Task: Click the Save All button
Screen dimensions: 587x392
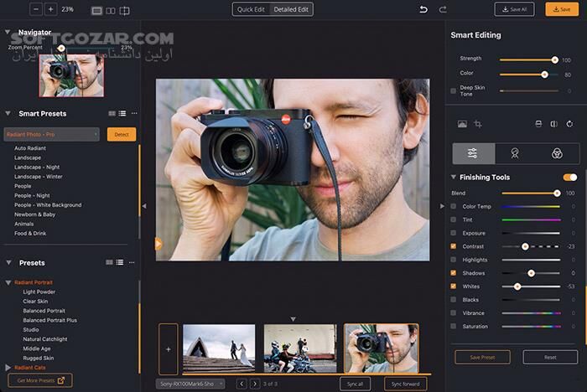Action: pyautogui.click(x=514, y=9)
